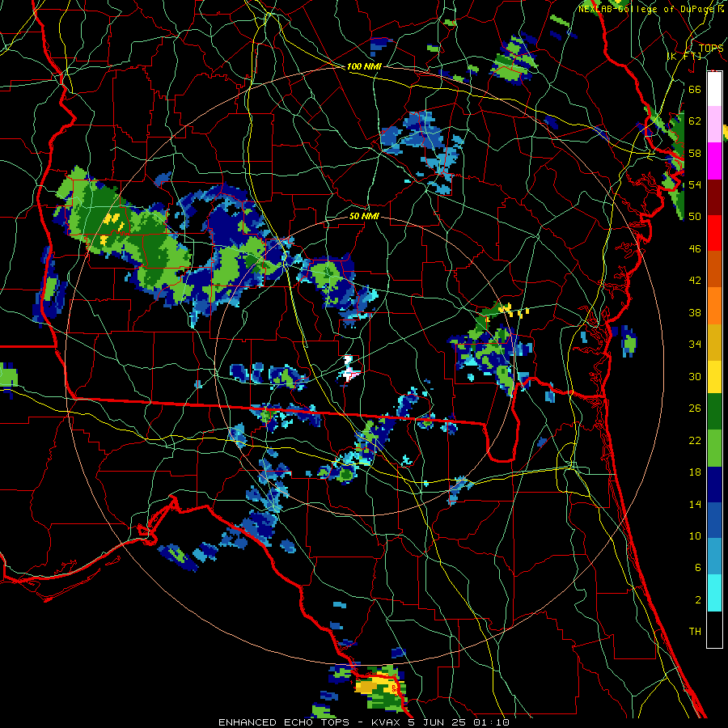This screenshot has height=728, width=728.
Task: Click the 18 scale label
Action: (x=695, y=472)
